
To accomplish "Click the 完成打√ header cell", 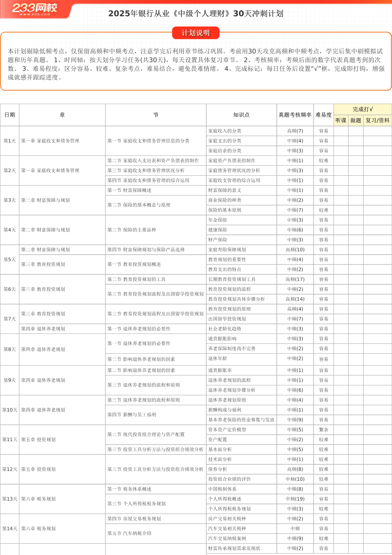I will (x=363, y=110).
